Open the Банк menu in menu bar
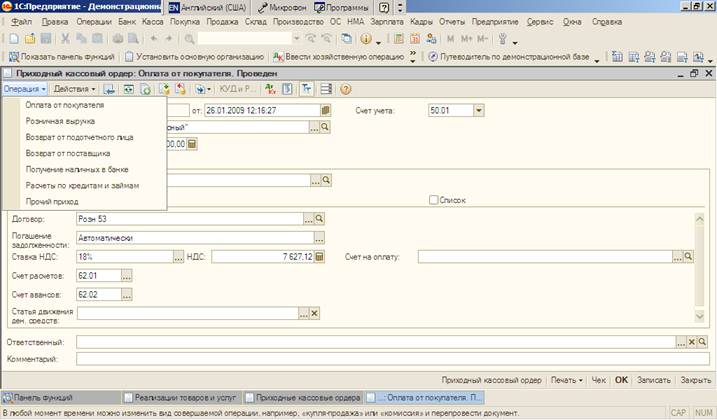 pyautogui.click(x=127, y=22)
